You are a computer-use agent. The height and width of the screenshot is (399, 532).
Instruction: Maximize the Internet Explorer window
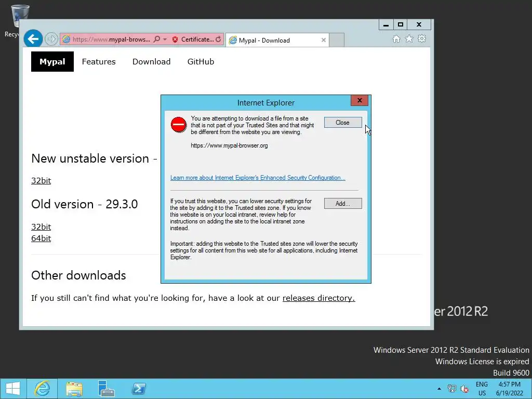[x=401, y=25]
